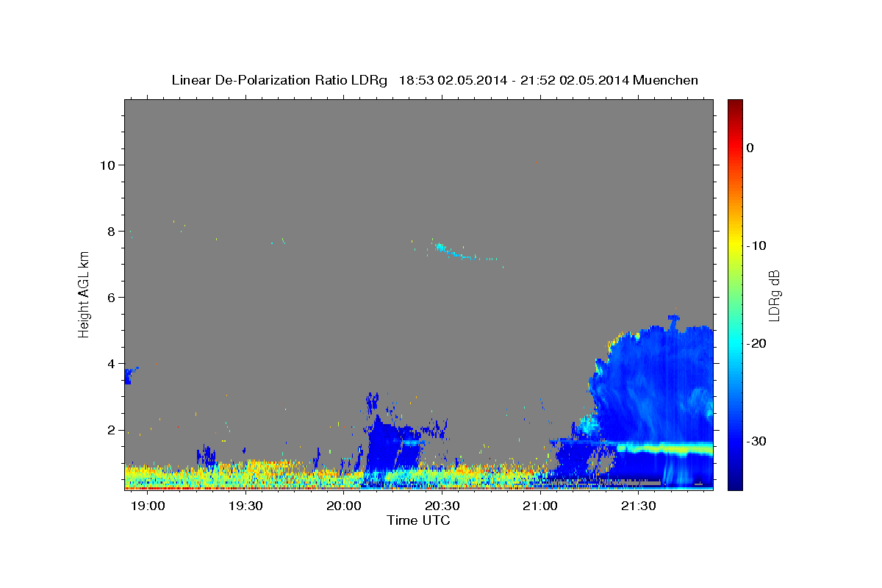Click the height tick label '8'
Screen dimensions: 882x588
110,231
